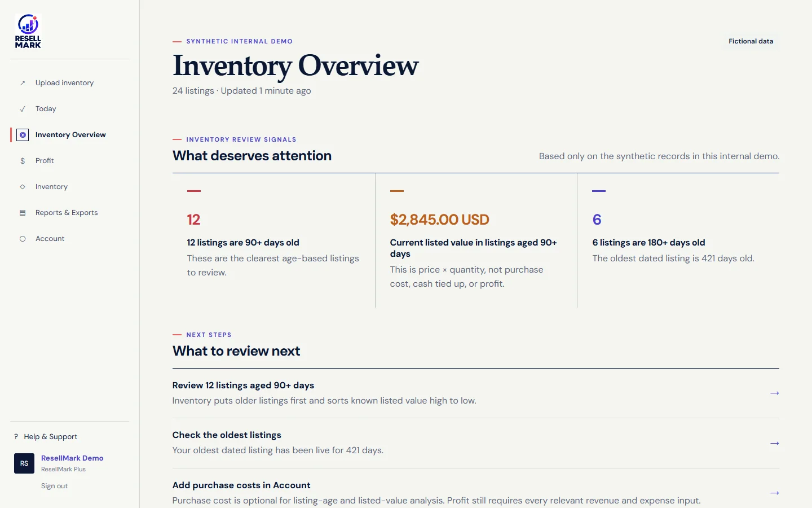Navigate to Reports & Exports
This screenshot has width=812, height=508.
click(x=70, y=213)
